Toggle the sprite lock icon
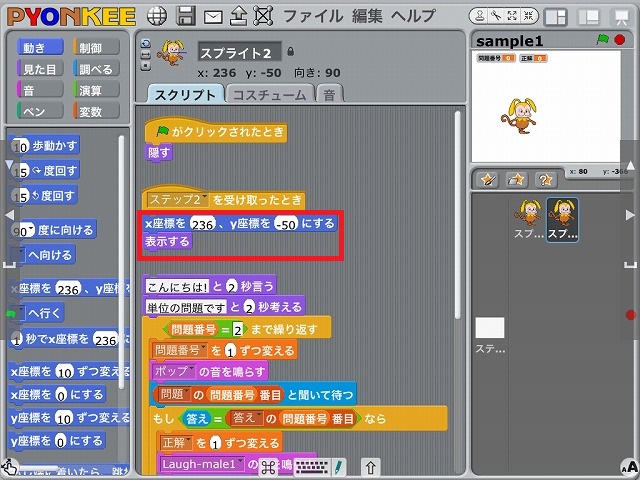 tap(291, 51)
